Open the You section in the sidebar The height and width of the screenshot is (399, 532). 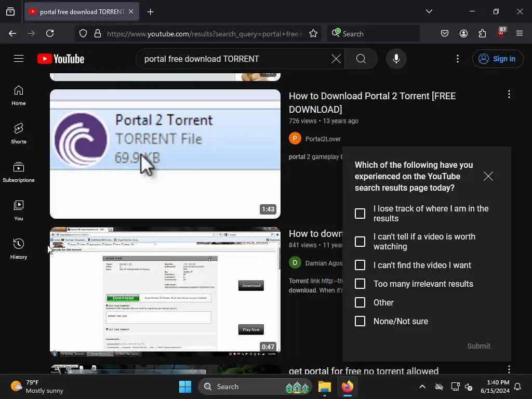coord(19,211)
